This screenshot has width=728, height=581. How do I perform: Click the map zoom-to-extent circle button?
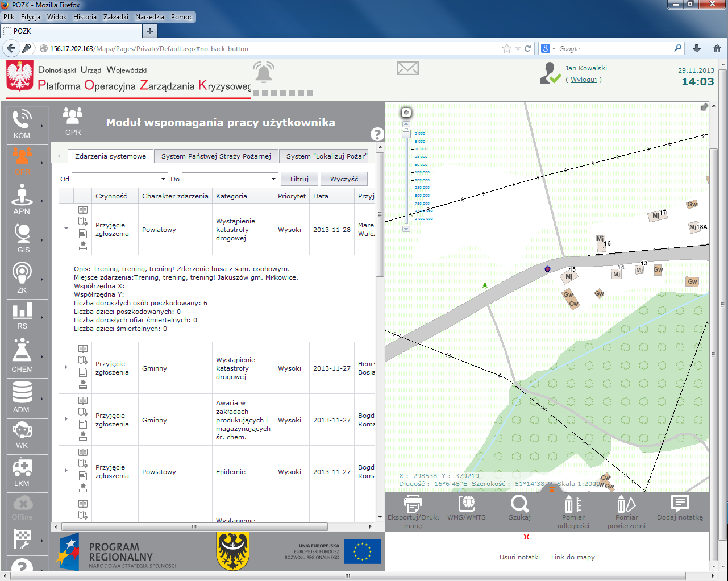pos(406,113)
